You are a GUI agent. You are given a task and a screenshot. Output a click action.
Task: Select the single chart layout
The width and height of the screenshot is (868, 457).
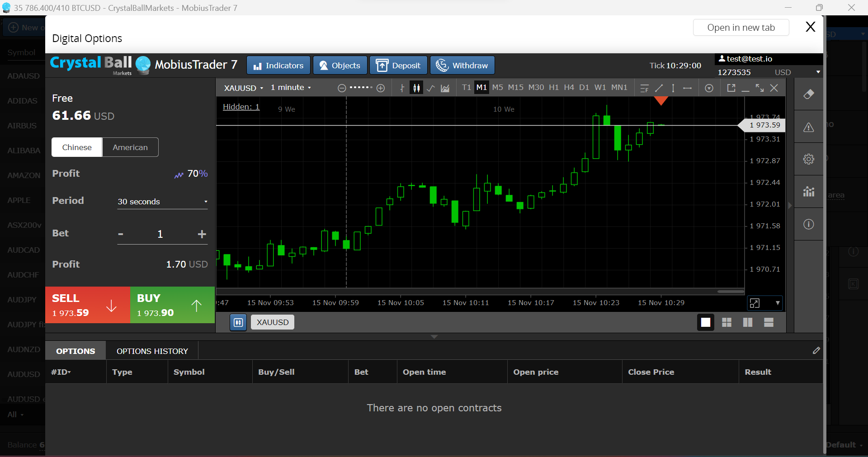click(x=706, y=322)
